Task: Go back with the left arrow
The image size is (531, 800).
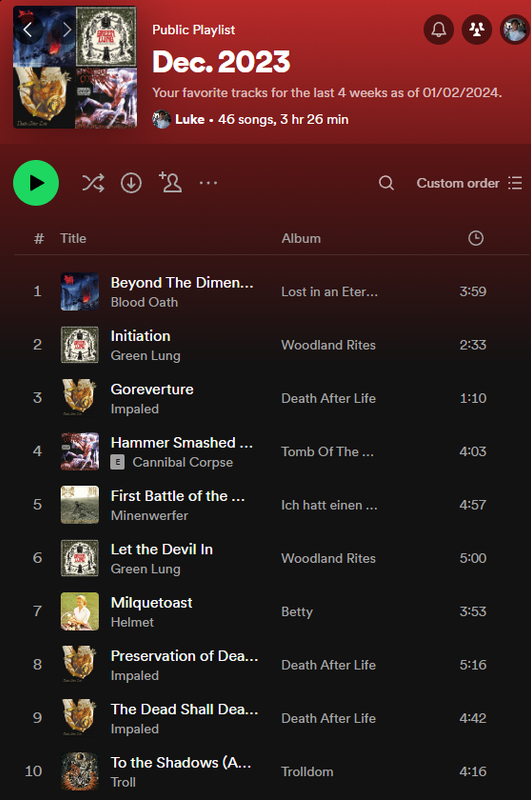Action: (28, 30)
